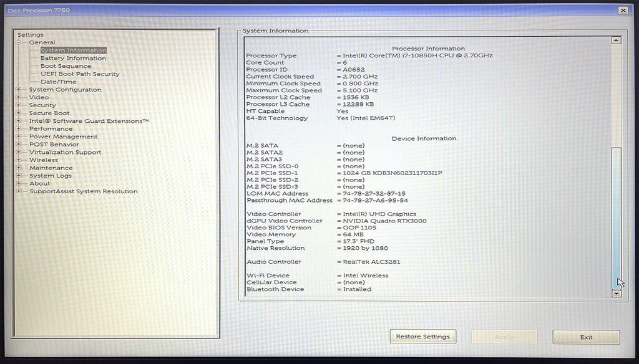This screenshot has height=364, width=639.
Task: Click the Video BIOS Version GOP 1105
Action: coord(359,228)
